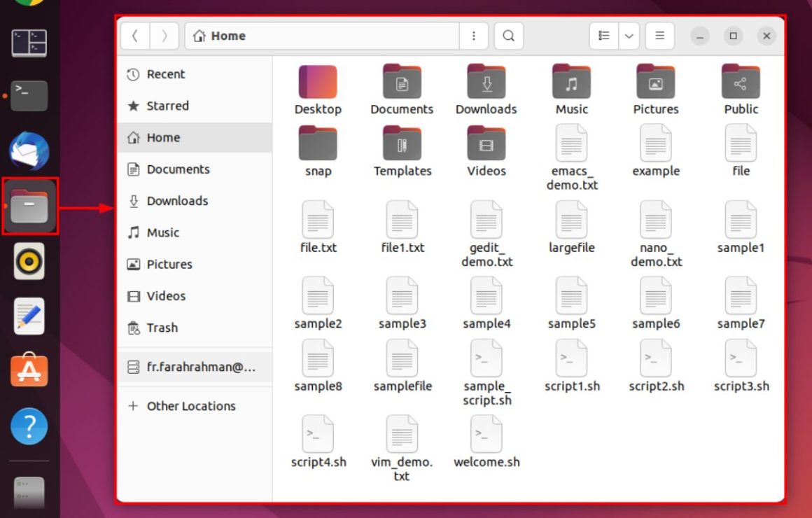The height and width of the screenshot is (518, 812).
Task: Open the Starred files section
Action: 168,106
